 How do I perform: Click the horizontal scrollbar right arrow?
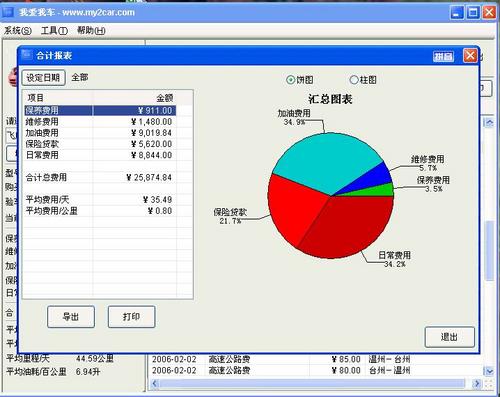pyautogui.click(x=477, y=383)
